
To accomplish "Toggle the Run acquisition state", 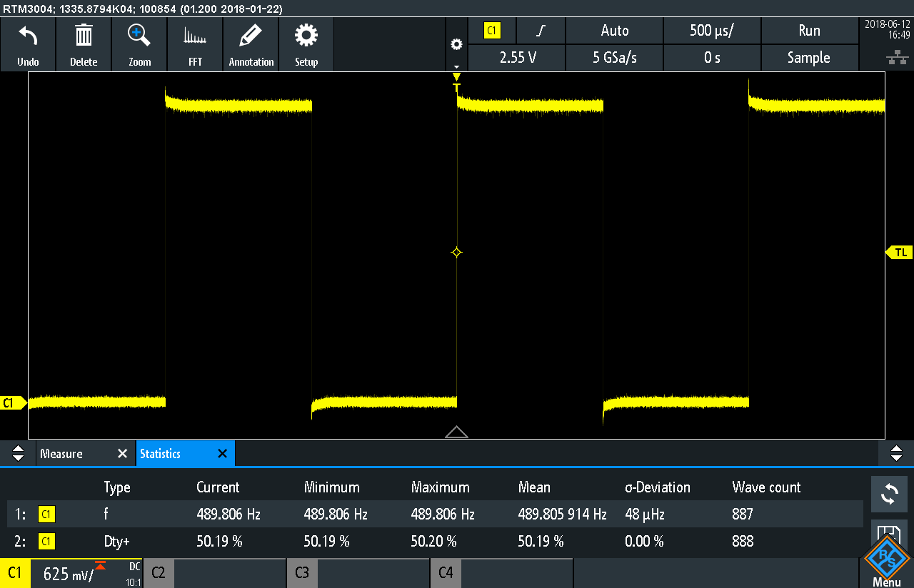I will [809, 31].
